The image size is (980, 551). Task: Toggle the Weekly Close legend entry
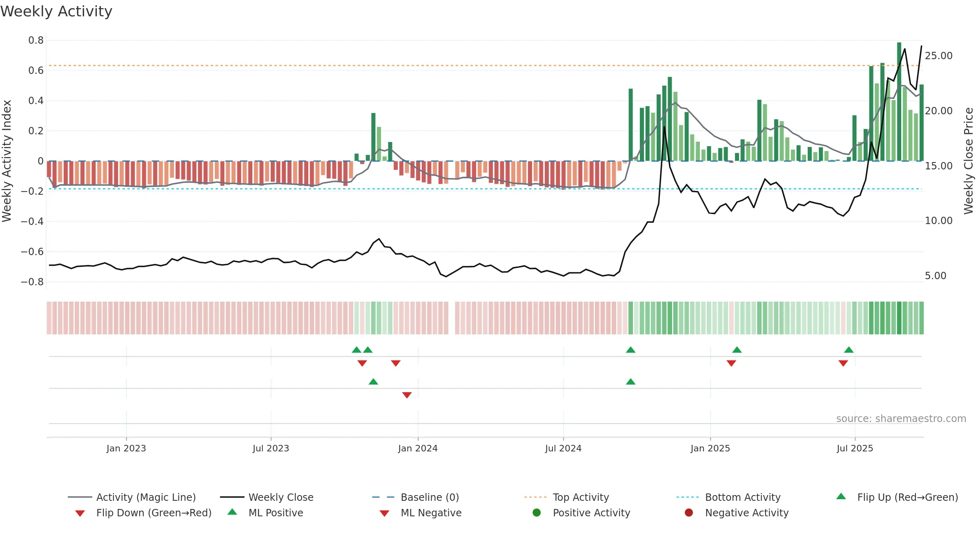pos(267,497)
